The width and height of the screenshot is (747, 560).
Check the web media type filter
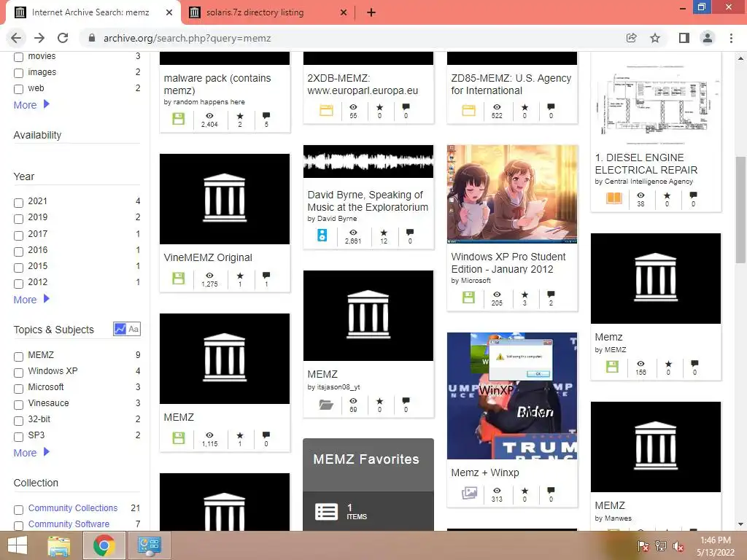point(18,89)
